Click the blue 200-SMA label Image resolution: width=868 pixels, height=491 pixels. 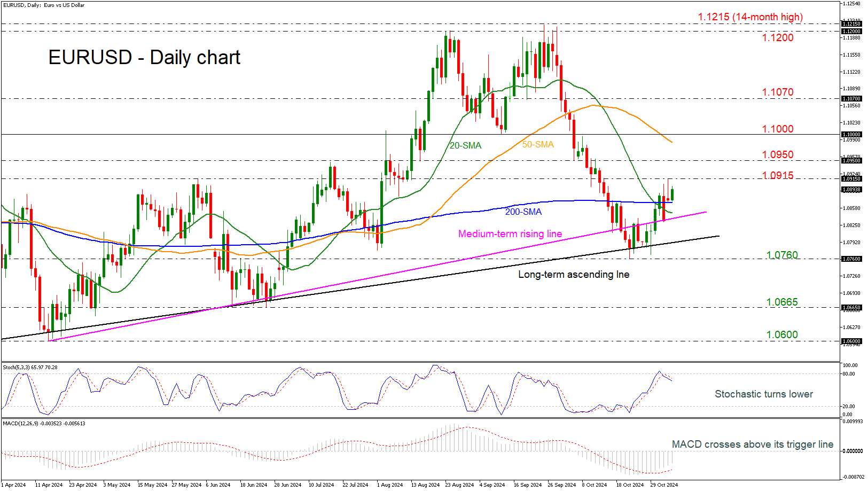click(x=523, y=212)
